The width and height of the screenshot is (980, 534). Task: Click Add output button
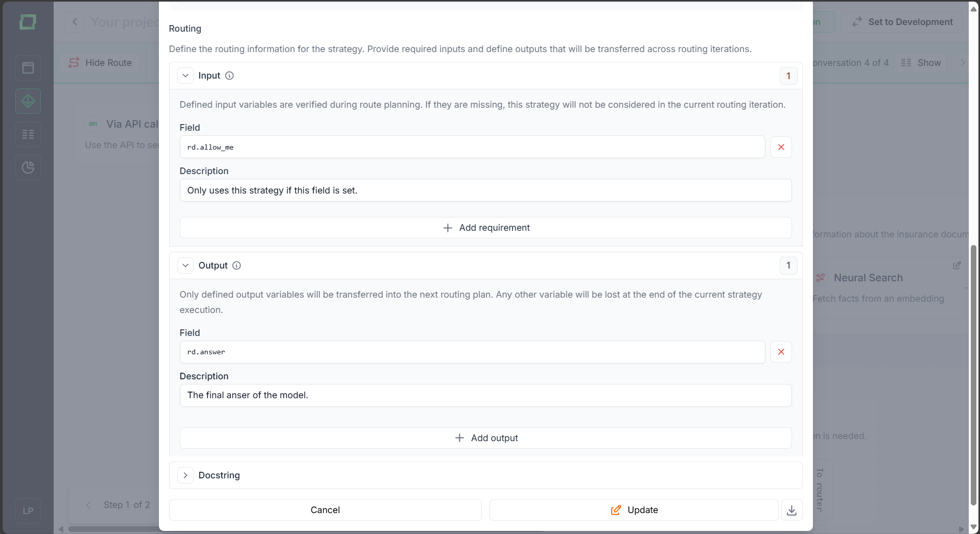485,438
